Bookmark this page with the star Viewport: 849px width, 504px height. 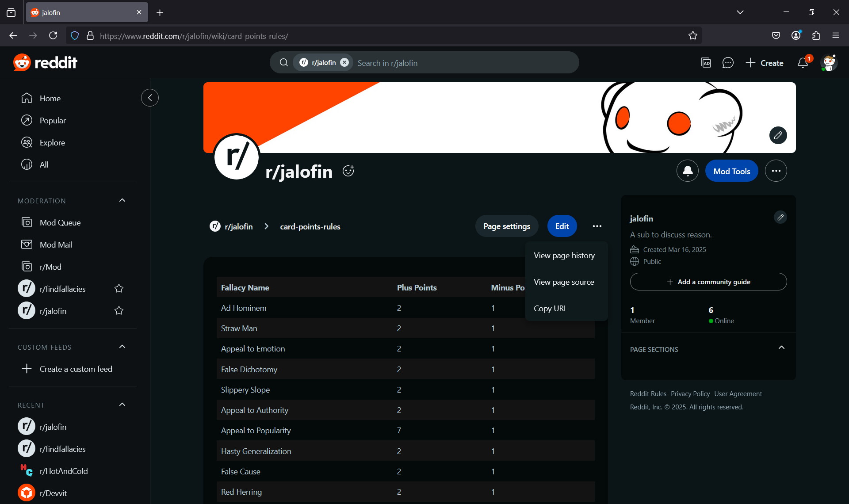692,36
